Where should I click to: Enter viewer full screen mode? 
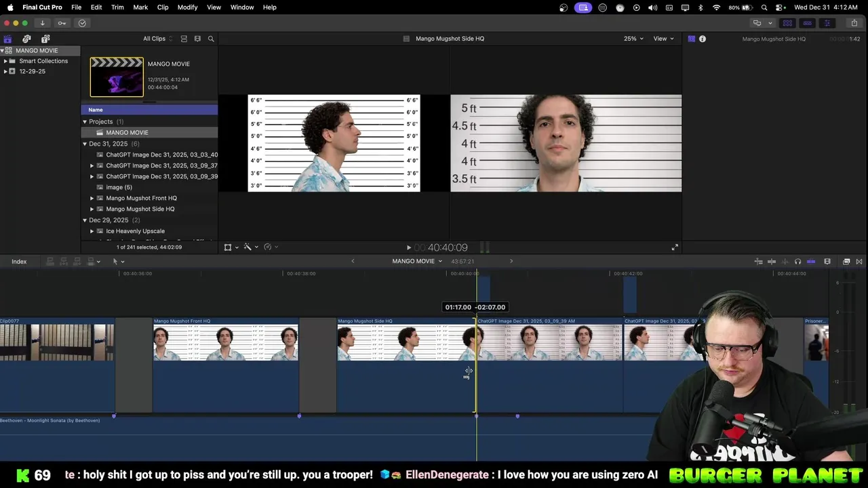coord(675,247)
